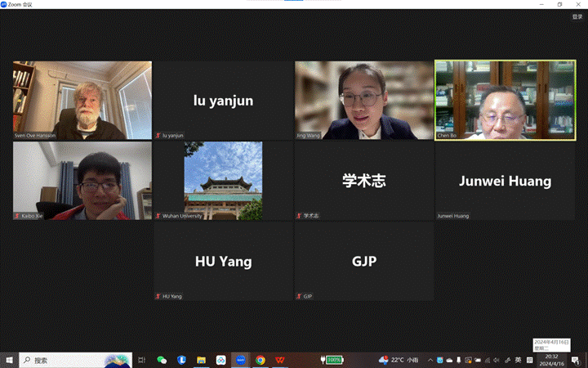Open the 22°C weather widget
This screenshot has width=588, height=368.
coord(399,360)
